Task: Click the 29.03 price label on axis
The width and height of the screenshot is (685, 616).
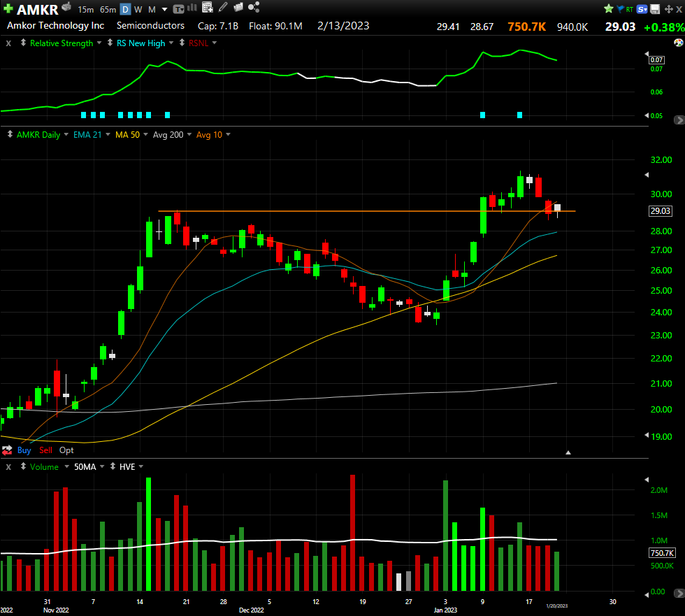Action: pyautogui.click(x=660, y=211)
